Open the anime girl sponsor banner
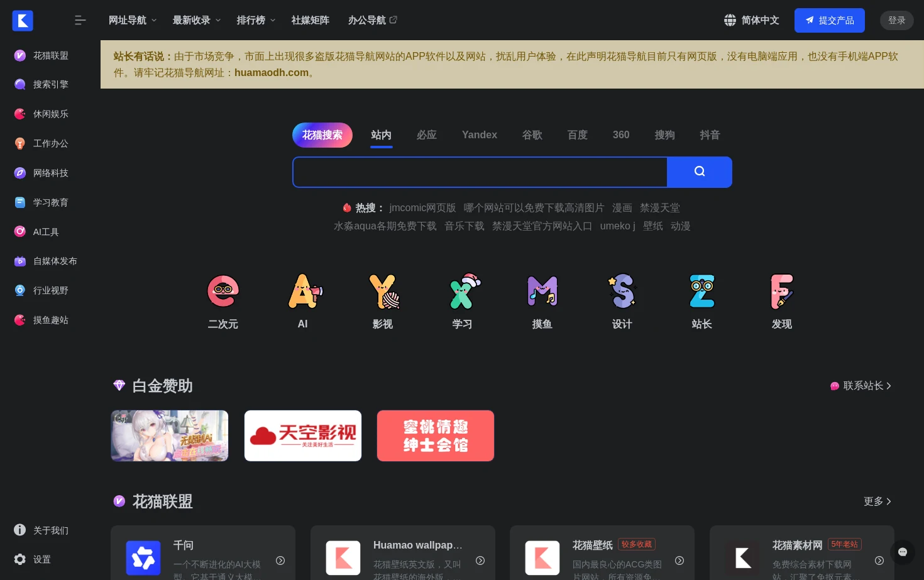Image resolution: width=924 pixels, height=580 pixels. (170, 436)
